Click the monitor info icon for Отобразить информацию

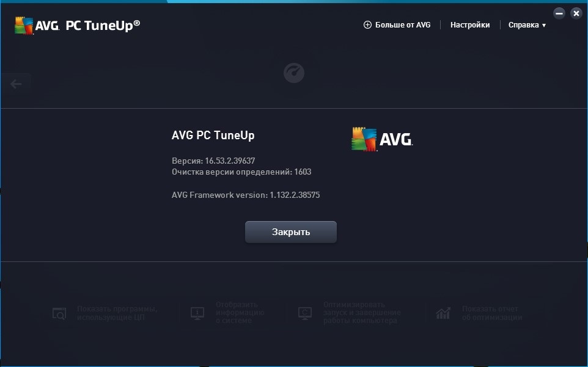(x=197, y=313)
